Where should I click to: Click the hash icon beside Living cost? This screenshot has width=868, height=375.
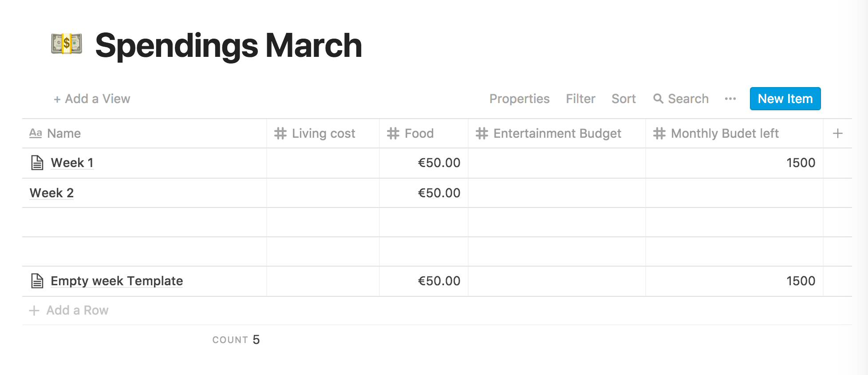[x=280, y=133]
